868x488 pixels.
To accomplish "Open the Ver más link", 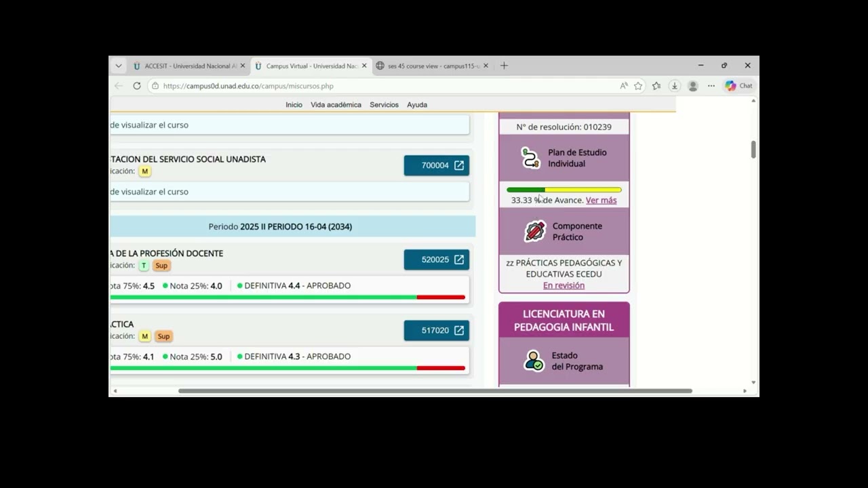I will [601, 200].
